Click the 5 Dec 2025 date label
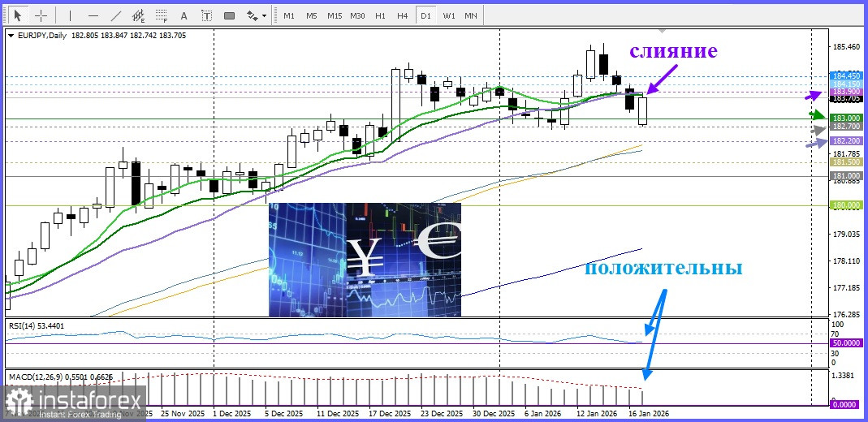Viewport: 868px width, 422px height. [284, 414]
